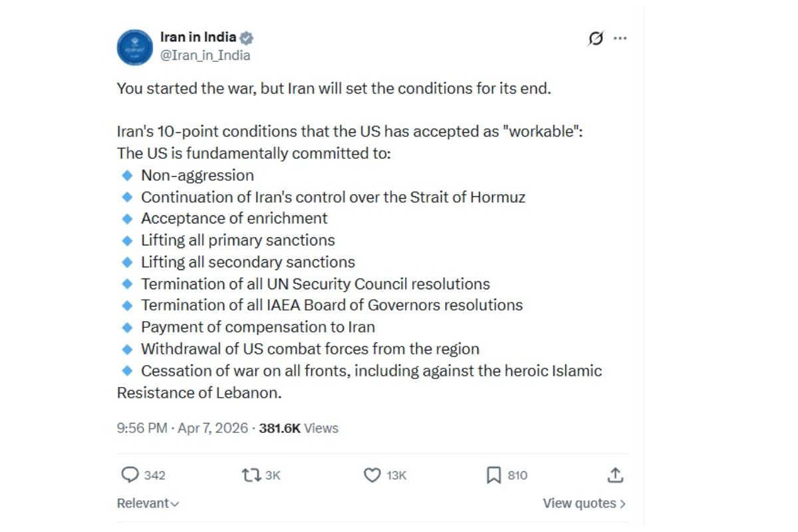798x532 pixels.
Task: Reply using the speech bubble icon
Action: pos(130,475)
